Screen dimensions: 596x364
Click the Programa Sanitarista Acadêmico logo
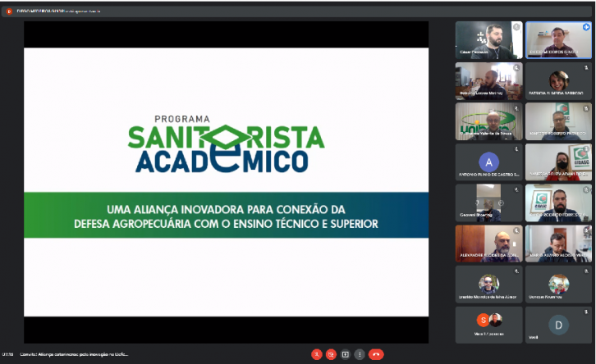tap(226, 144)
